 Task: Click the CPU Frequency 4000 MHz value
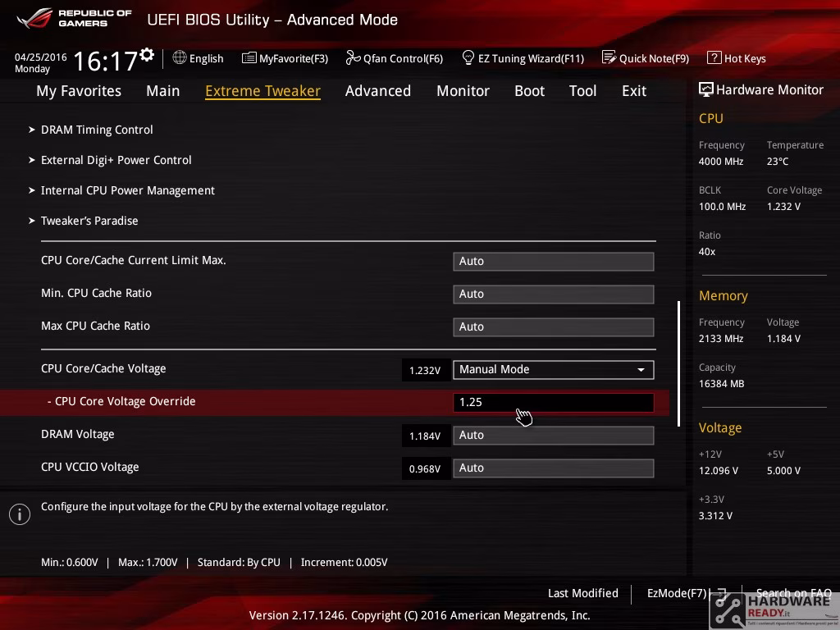[x=721, y=162]
